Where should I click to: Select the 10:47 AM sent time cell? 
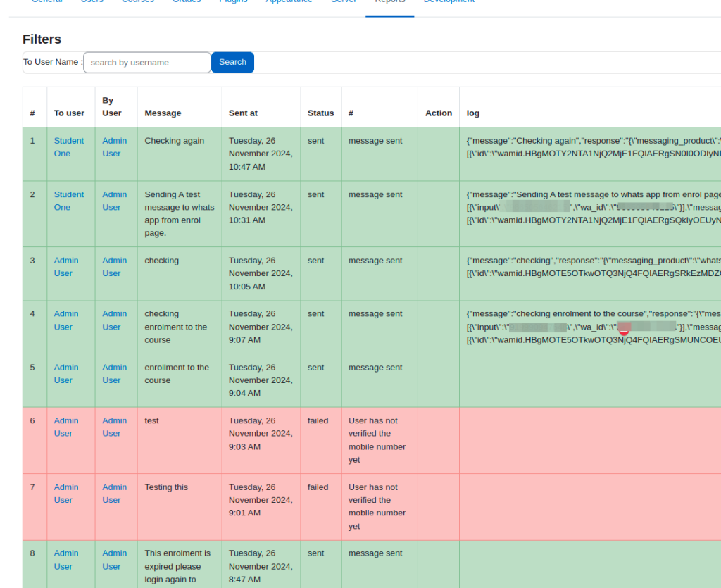[261, 154]
